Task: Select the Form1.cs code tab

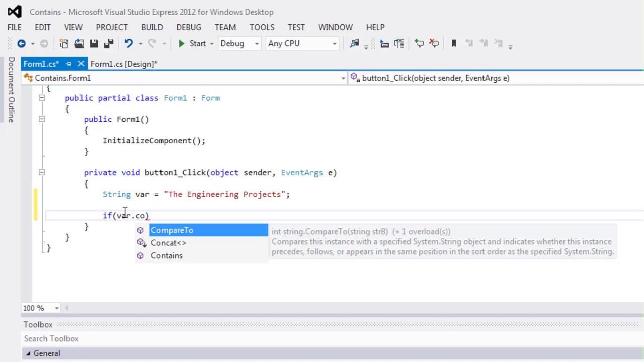Action: point(41,64)
